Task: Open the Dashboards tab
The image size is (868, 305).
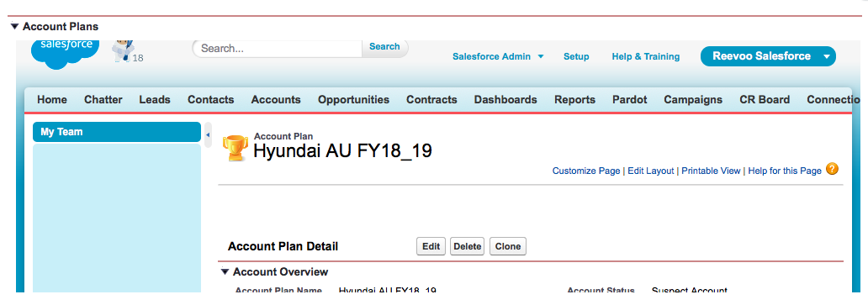Action: tap(505, 99)
